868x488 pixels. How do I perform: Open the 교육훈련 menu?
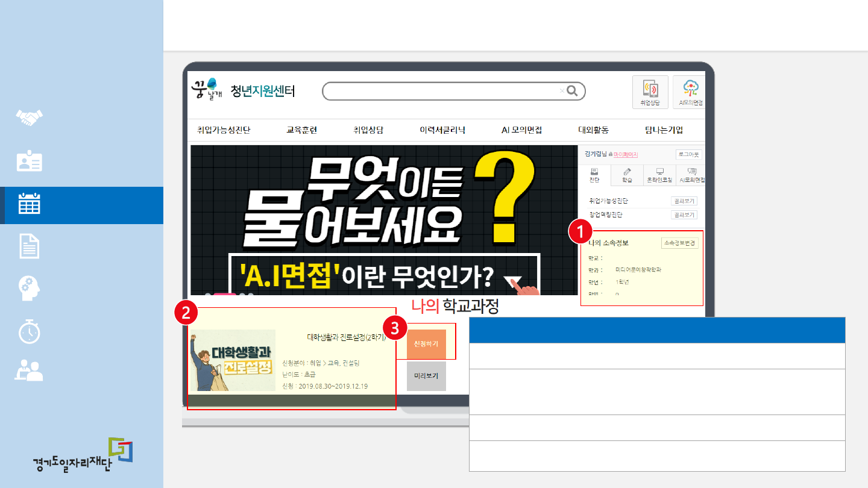click(301, 130)
